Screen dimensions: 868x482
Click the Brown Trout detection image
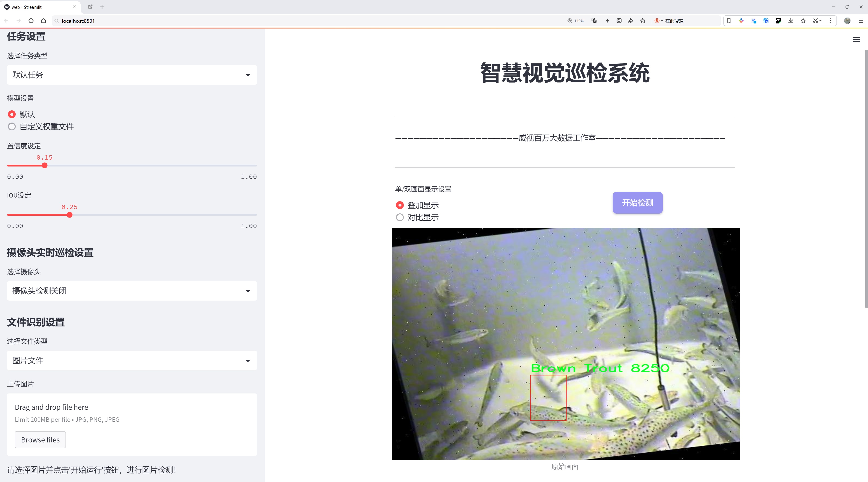(x=566, y=344)
